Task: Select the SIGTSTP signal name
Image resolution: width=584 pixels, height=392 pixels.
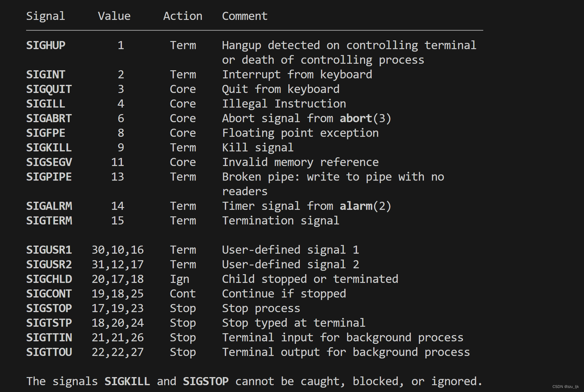Action: point(49,323)
